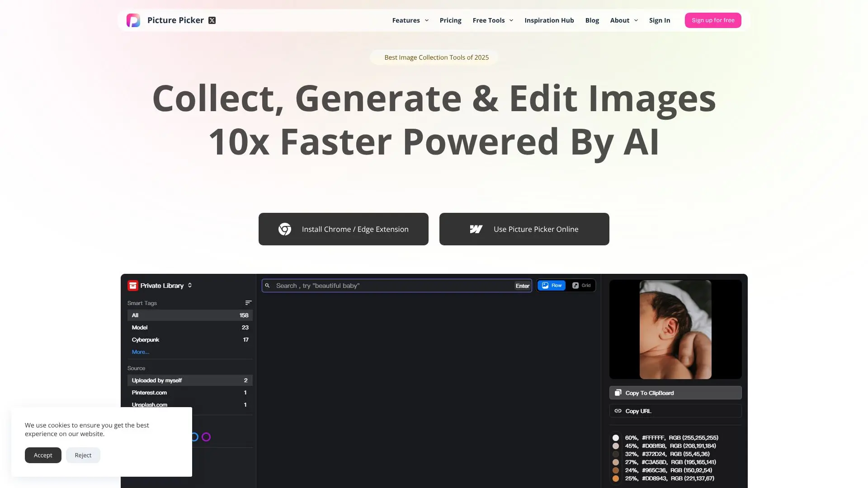Screen dimensions: 868x488
Task: Open the Blog page
Action: click(x=592, y=20)
